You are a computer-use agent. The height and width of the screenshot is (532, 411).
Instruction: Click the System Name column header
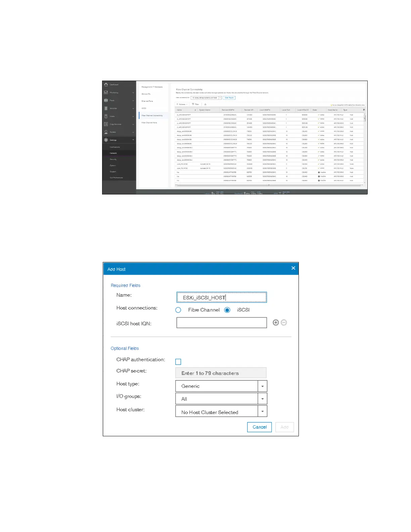tap(205, 110)
